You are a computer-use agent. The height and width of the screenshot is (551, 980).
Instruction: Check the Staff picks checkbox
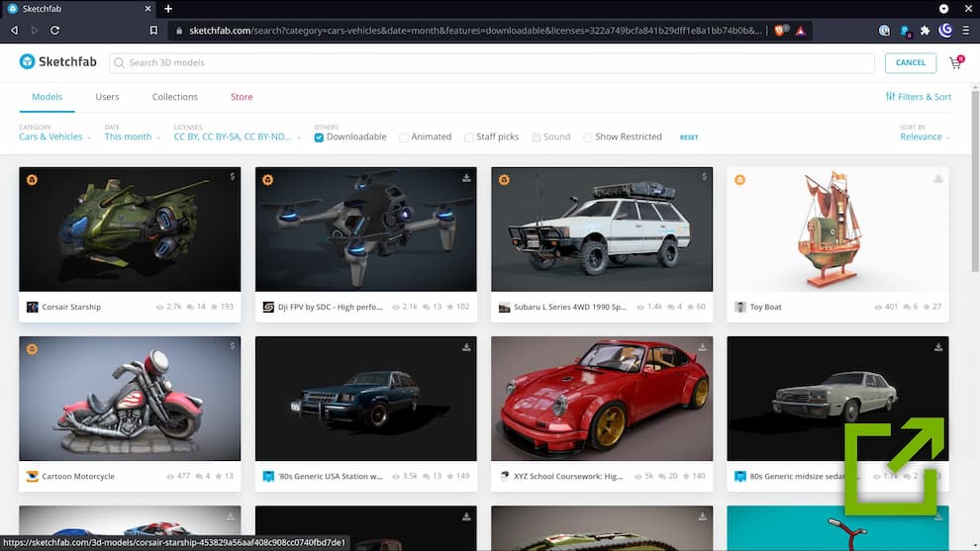(469, 138)
